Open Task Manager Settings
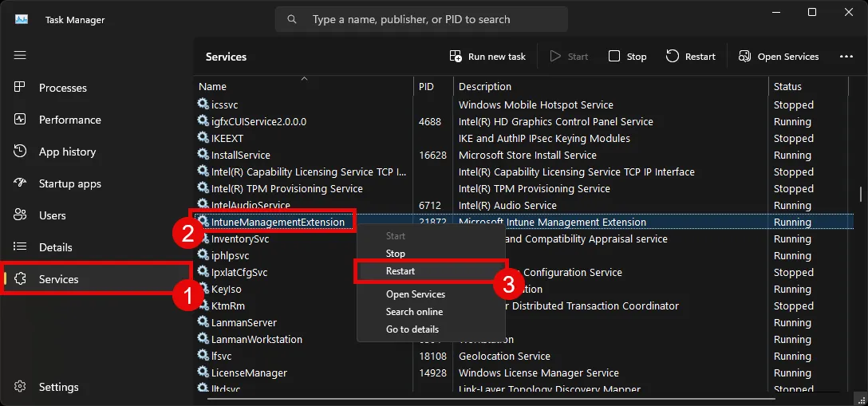 pyautogui.click(x=59, y=387)
